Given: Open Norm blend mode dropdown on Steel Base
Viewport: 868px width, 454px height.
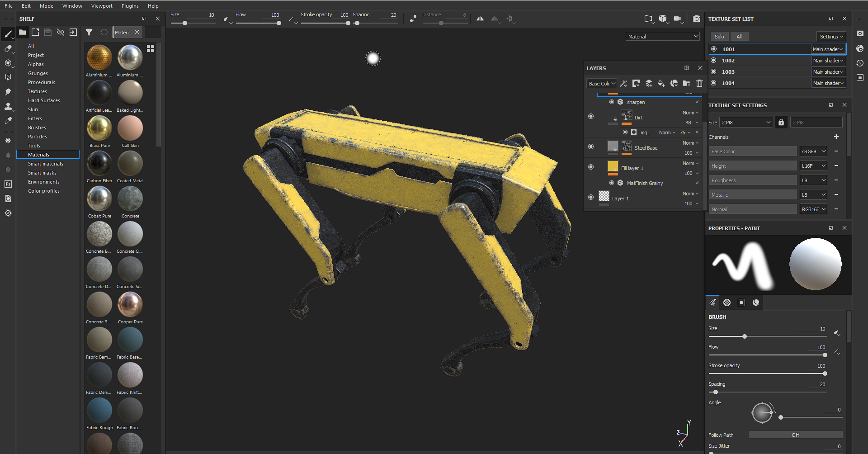Looking at the screenshot, I should click(690, 143).
